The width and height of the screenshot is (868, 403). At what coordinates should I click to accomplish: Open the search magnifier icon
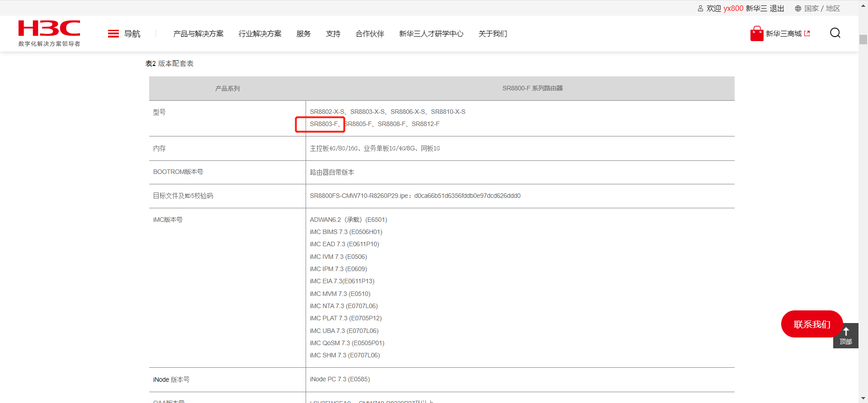pyautogui.click(x=835, y=33)
